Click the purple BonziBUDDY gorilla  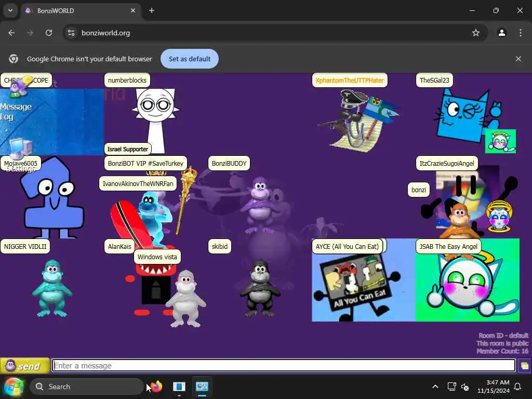pos(260,206)
